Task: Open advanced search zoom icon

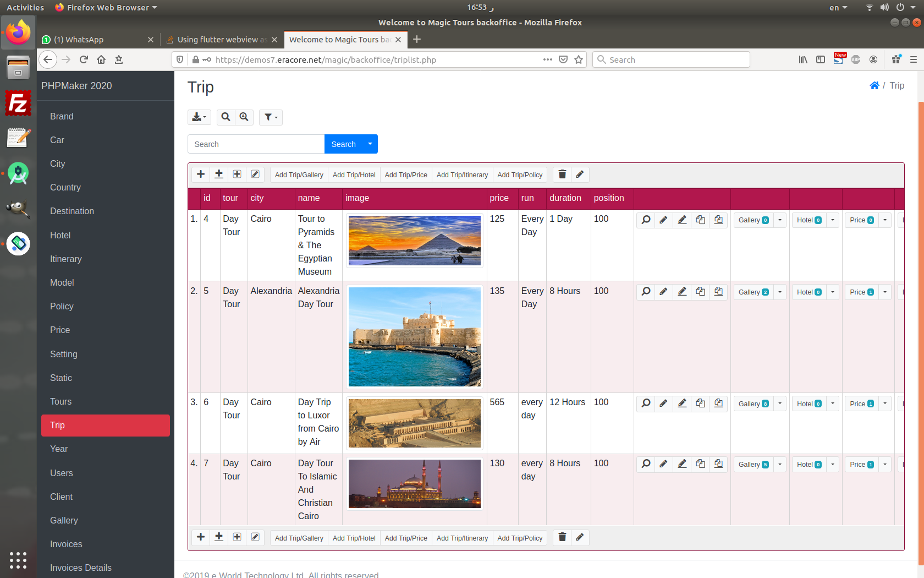Action: click(x=244, y=117)
